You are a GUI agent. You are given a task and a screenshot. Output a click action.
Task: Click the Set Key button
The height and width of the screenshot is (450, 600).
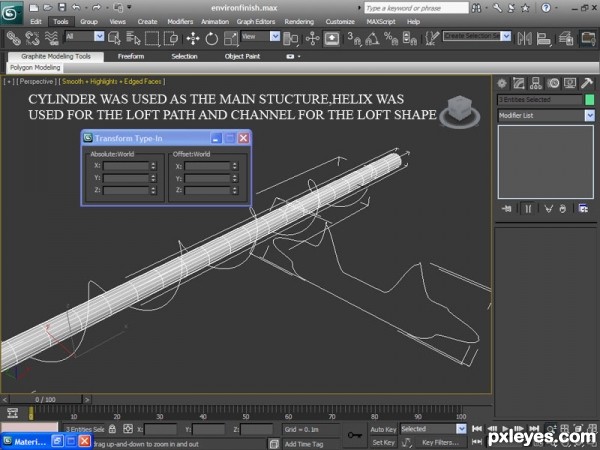pyautogui.click(x=383, y=442)
